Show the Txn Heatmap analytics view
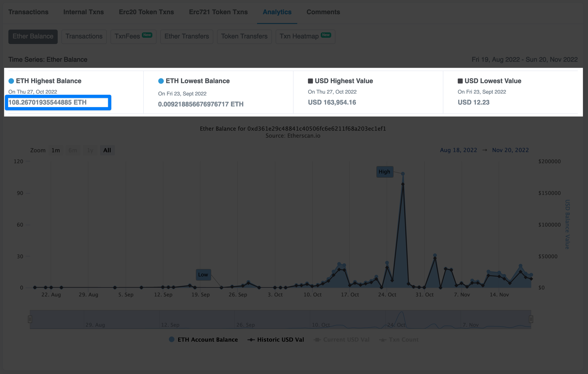 [x=305, y=36]
